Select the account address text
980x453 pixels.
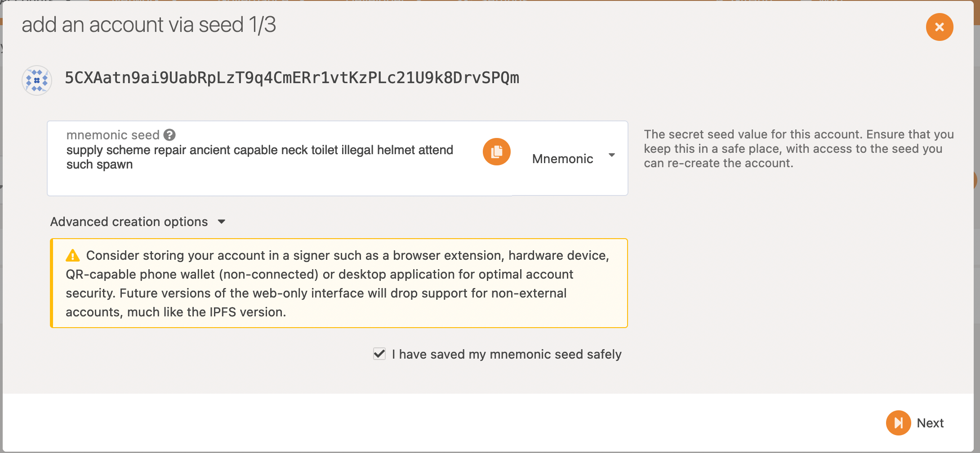pyautogui.click(x=292, y=78)
